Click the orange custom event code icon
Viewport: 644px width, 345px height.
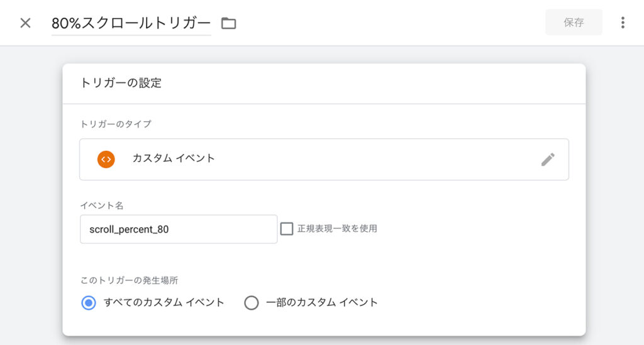tap(106, 159)
